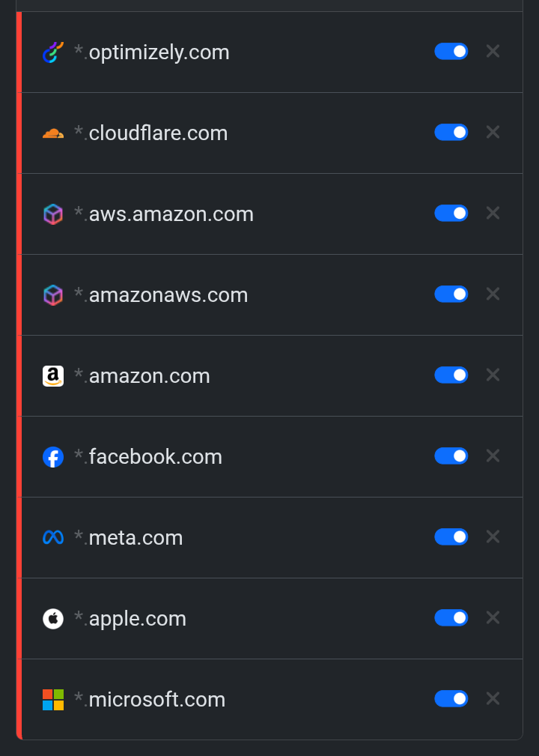Click the amazonaws.com cube icon
This screenshot has height=756, width=539.
pos(53,295)
